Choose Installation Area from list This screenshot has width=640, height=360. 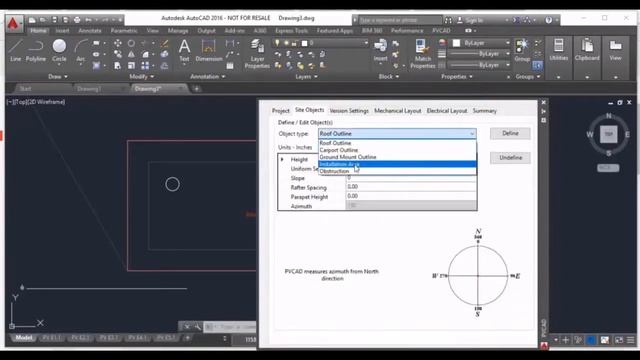pyautogui.click(x=397, y=164)
